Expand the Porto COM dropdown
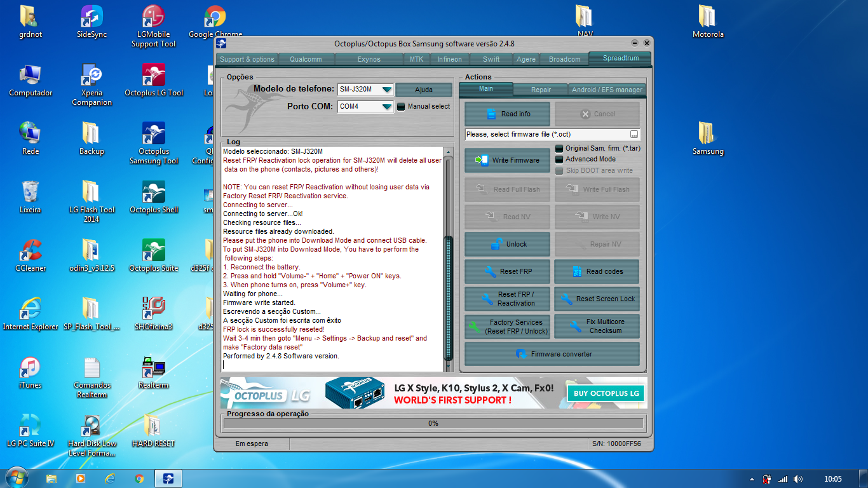This screenshot has height=488, width=868. pos(386,107)
